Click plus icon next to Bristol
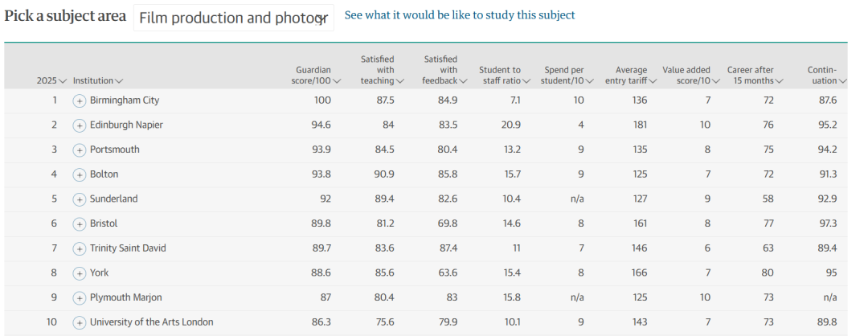 (x=79, y=224)
